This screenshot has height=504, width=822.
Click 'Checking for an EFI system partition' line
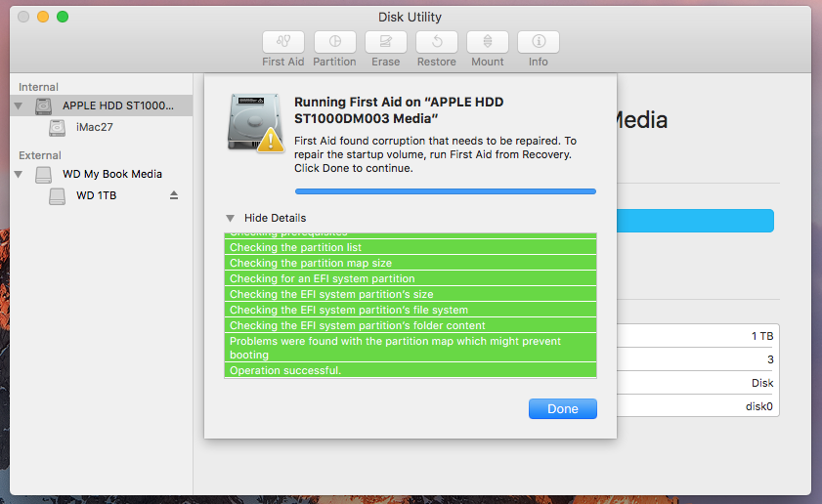coord(411,278)
